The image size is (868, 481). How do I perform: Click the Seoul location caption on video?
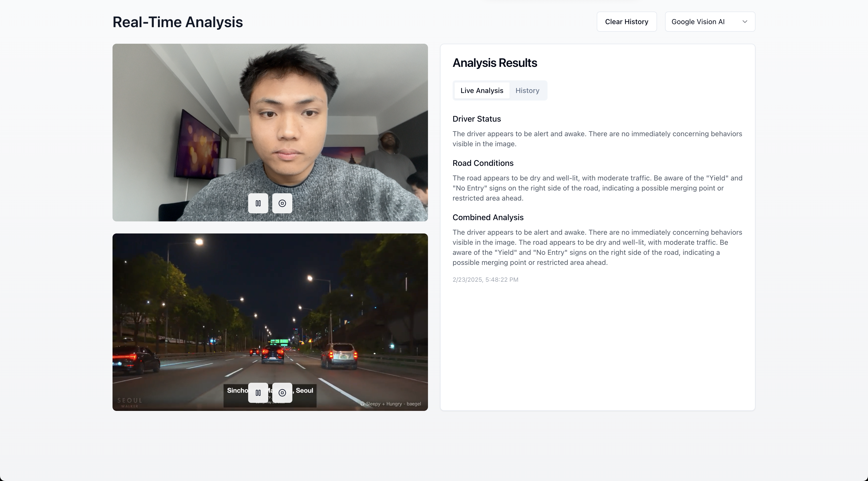[304, 391]
